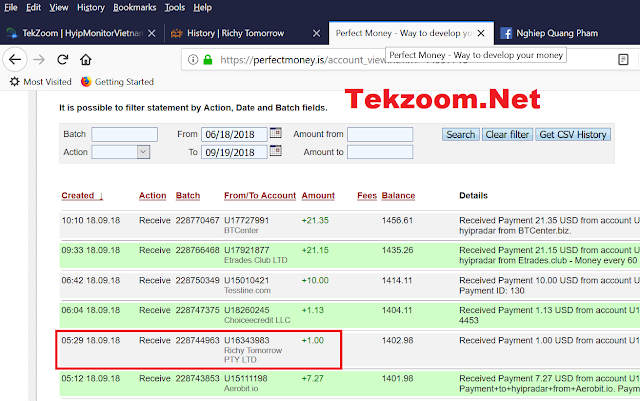Sort by Batch column header
Screen dimensions: 640x401
[188, 196]
